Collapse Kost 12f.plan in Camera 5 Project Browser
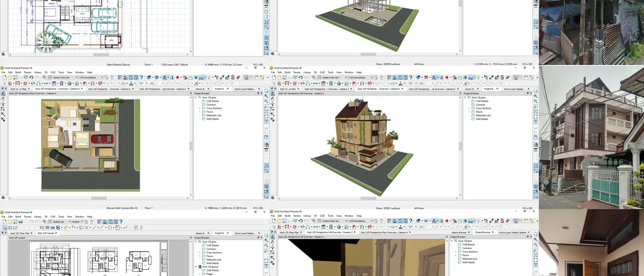Screen dimensions: 644x276 click(465, 97)
